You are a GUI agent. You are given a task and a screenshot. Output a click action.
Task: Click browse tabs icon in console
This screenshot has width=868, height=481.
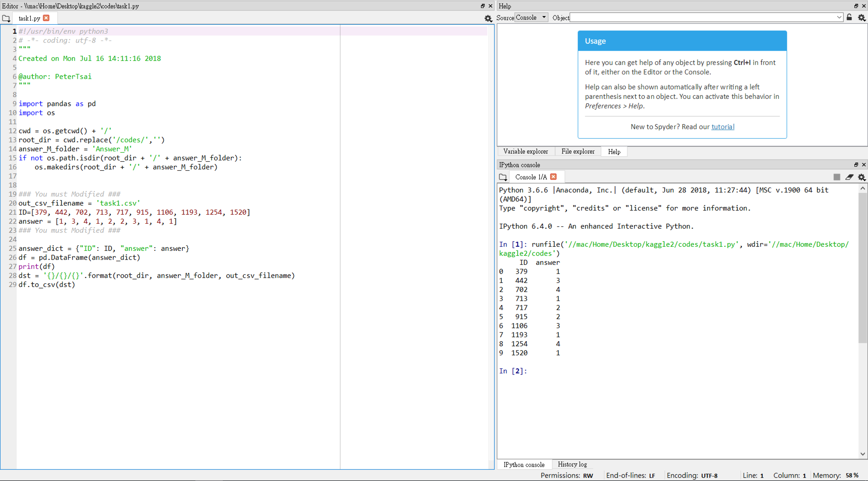(503, 177)
